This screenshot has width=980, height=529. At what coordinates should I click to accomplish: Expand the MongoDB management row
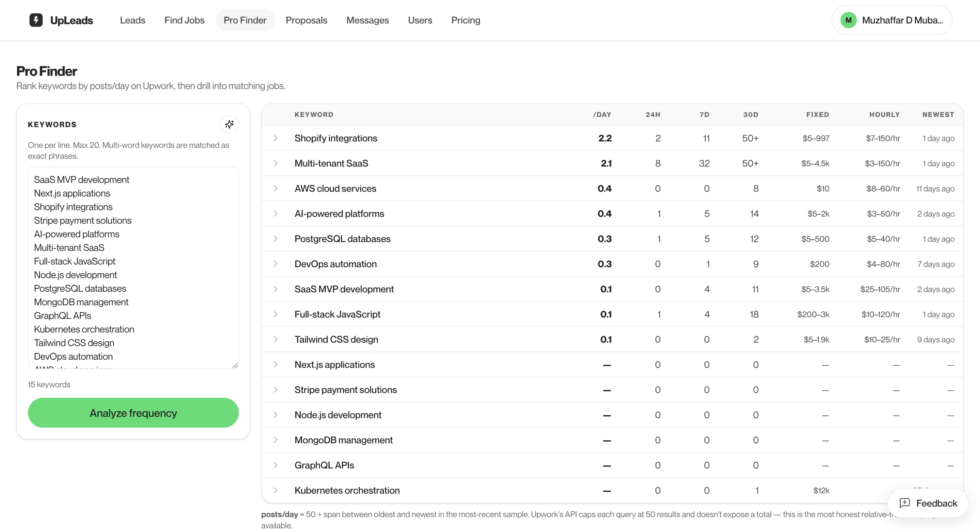275,440
